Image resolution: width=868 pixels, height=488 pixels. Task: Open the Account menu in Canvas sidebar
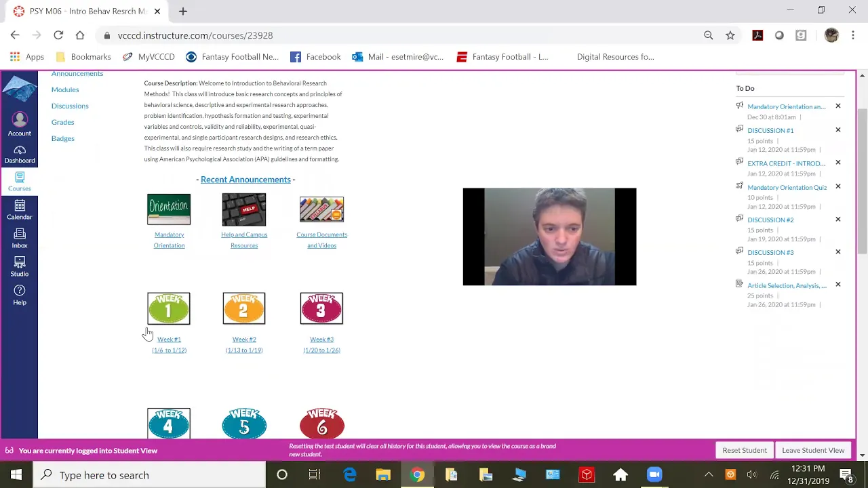pyautogui.click(x=19, y=124)
